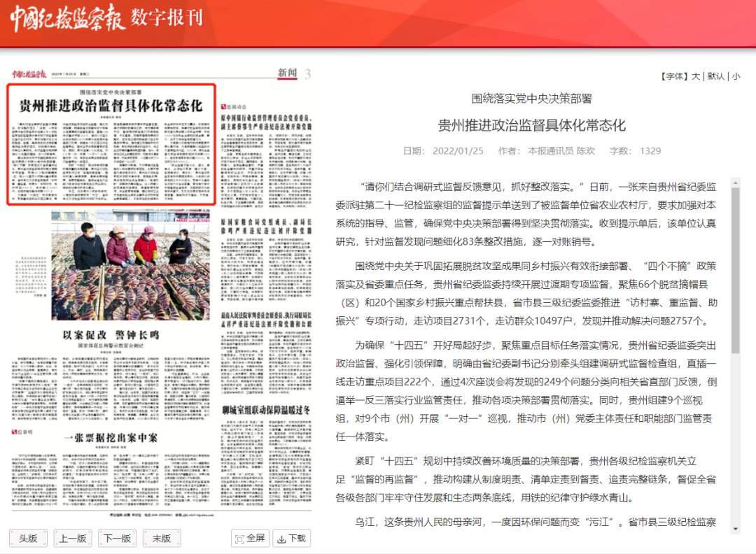Go to 上一版 previous page
The height and width of the screenshot is (554, 756).
pyautogui.click(x=73, y=538)
